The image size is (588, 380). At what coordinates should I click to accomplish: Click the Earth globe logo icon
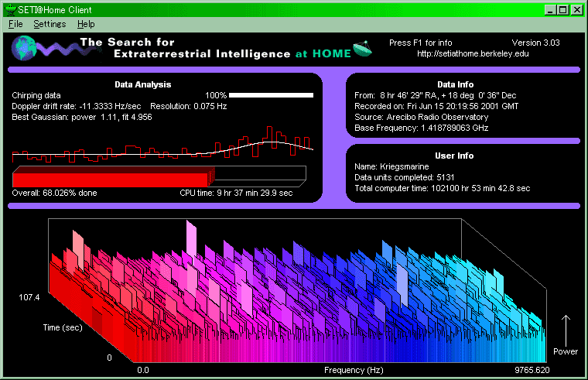coord(25,48)
